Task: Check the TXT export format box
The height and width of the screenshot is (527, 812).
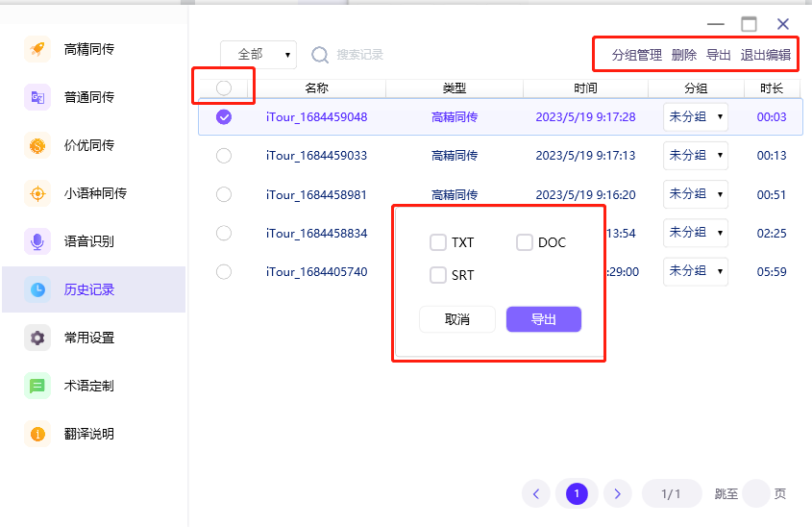Action: (438, 242)
